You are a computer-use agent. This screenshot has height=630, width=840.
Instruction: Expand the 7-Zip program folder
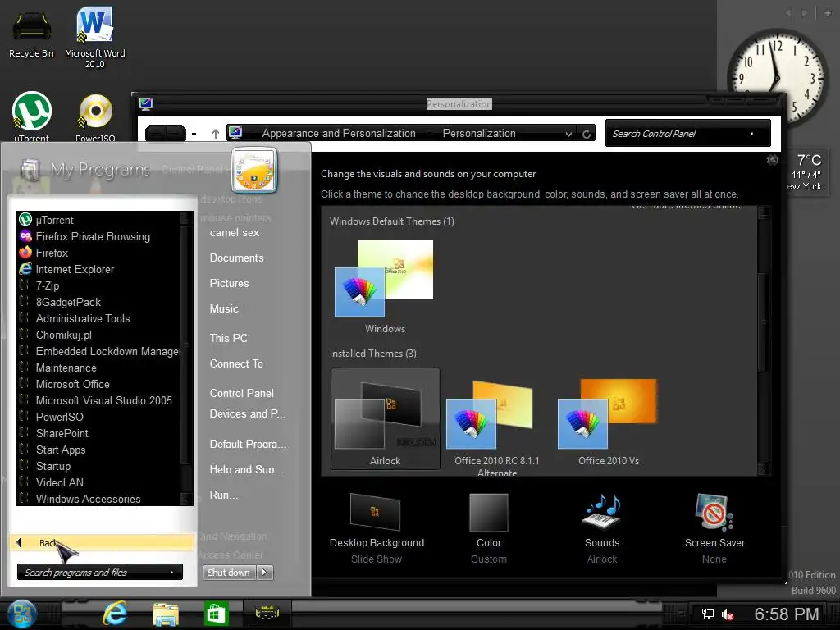99,285
